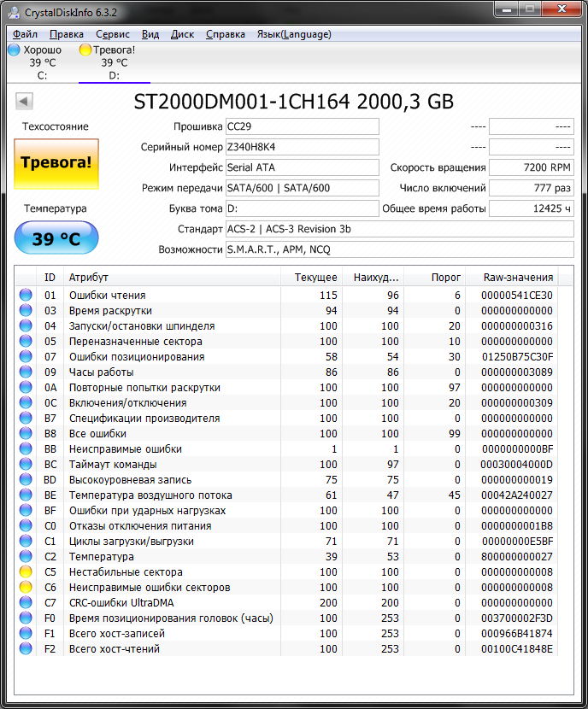
Task: Click the Текущее column header
Action: click(311, 278)
